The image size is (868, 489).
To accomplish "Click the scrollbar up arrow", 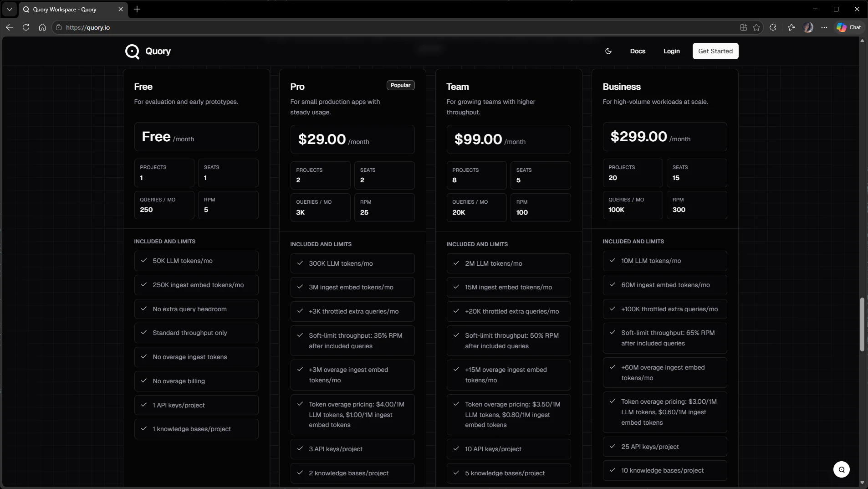I will [862, 41].
